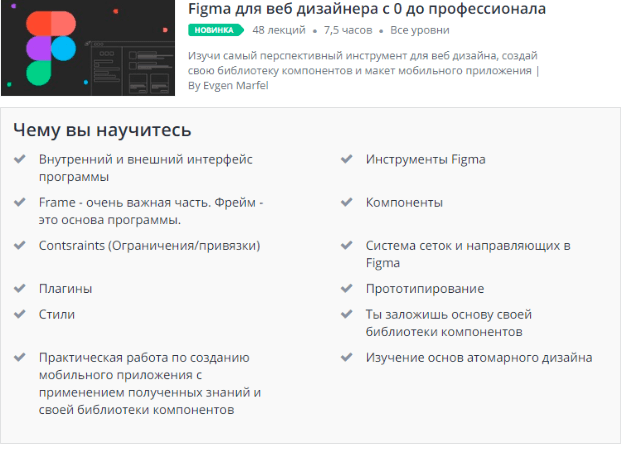This screenshot has width=624, height=449.
Task: Click checkmark beside "Изучение основ атомарного дизайна"
Action: coord(347,357)
